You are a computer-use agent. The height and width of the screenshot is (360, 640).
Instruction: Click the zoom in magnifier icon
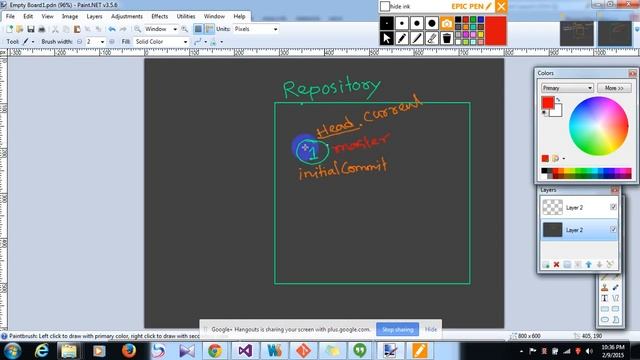[x=184, y=29]
